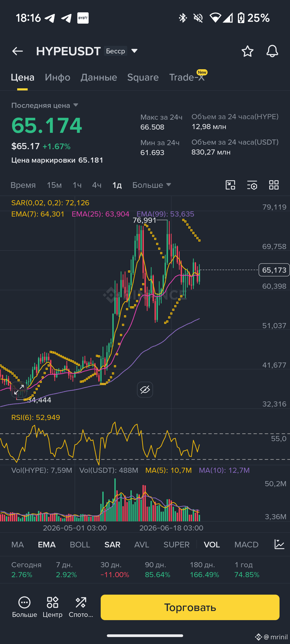This screenshot has width=290, height=644.
Task: Go back with the left arrow icon
Action: pos(17,51)
